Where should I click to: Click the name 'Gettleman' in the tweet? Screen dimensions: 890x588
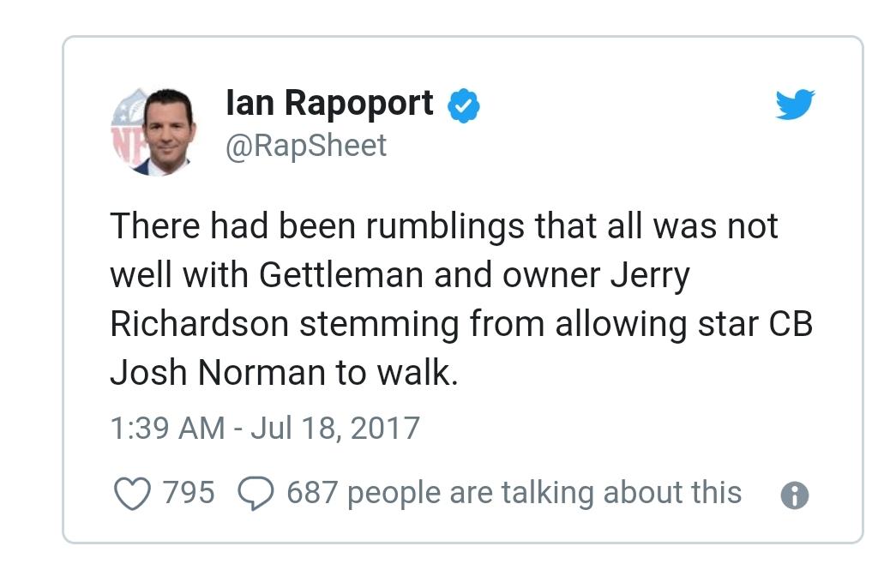[x=342, y=275]
